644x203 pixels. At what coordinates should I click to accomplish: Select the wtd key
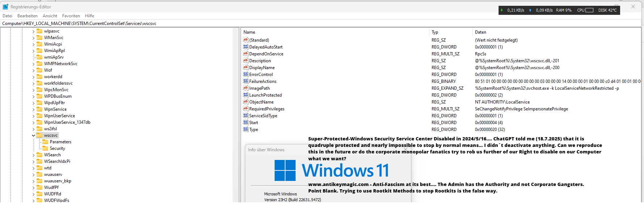tap(48, 168)
